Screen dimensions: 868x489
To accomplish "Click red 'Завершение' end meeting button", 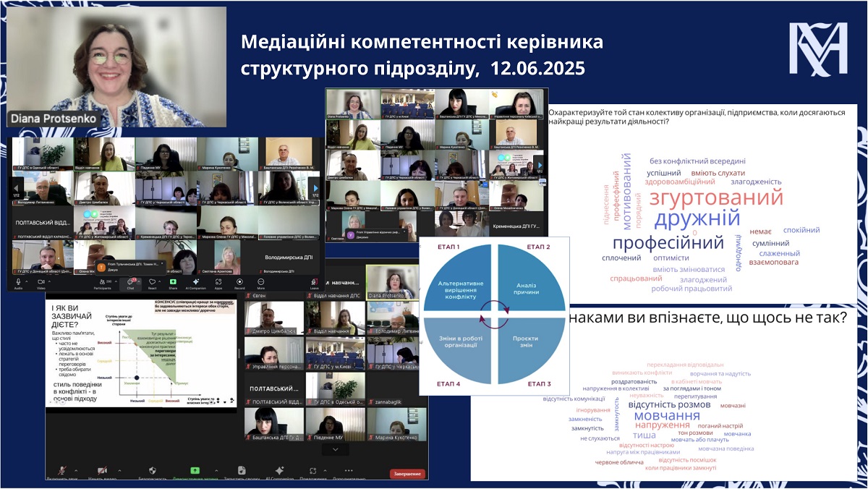I will coord(407,474).
